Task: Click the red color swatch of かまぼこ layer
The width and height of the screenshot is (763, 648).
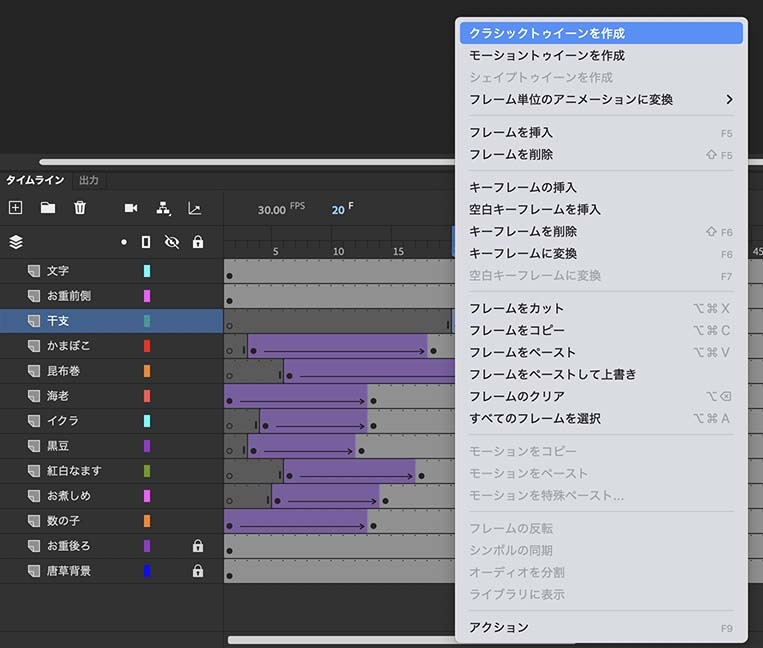Action: (x=147, y=346)
